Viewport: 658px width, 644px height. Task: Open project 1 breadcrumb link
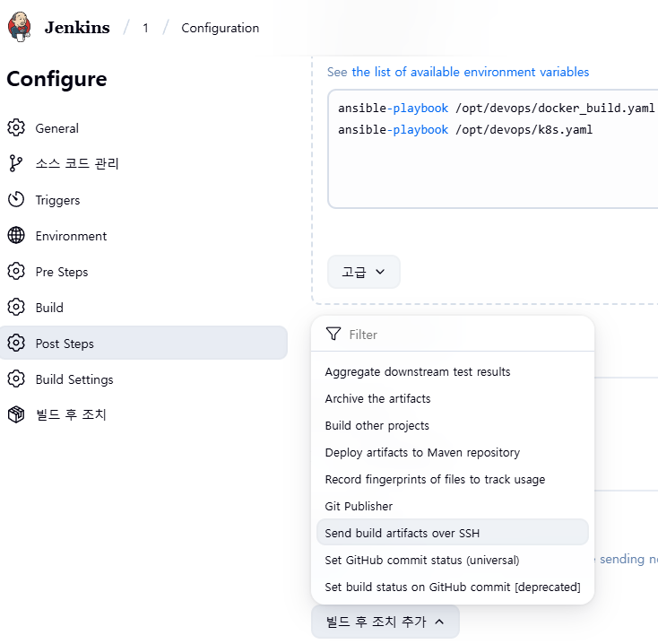(145, 28)
